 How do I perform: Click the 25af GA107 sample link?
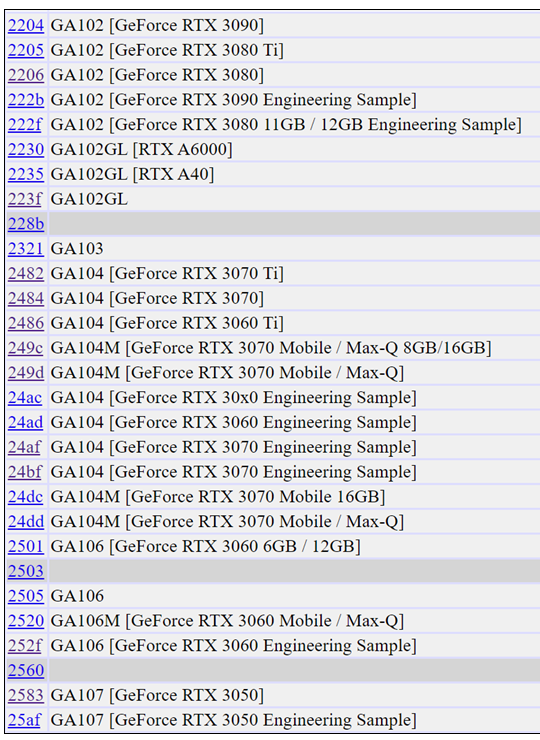(24, 720)
